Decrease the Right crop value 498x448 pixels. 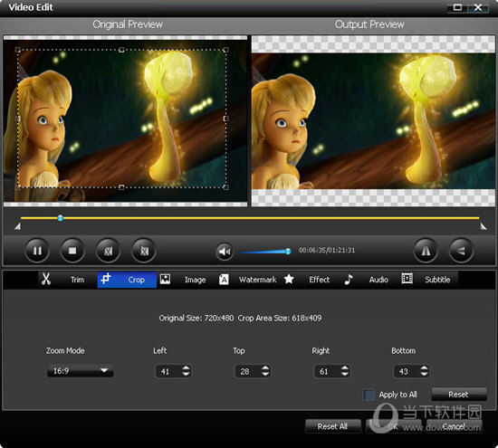click(x=345, y=375)
